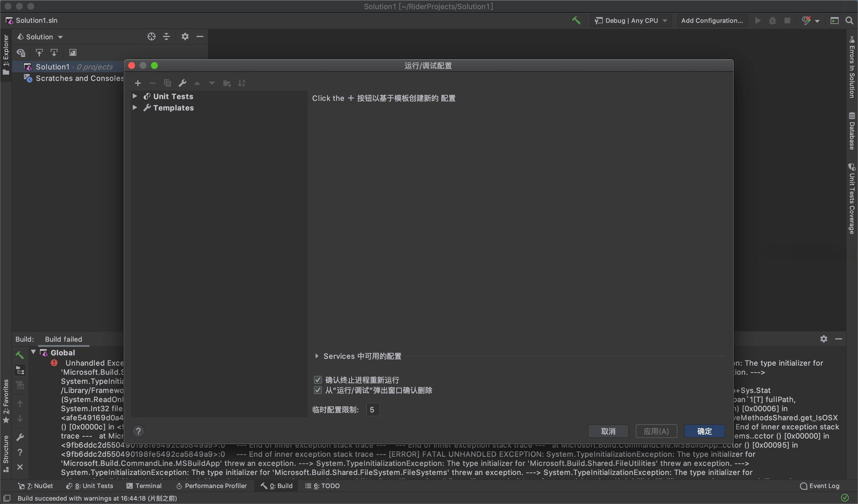The image size is (858, 504).
Task: Toggle confirm rerun with process termination checkbox
Action: (x=318, y=380)
